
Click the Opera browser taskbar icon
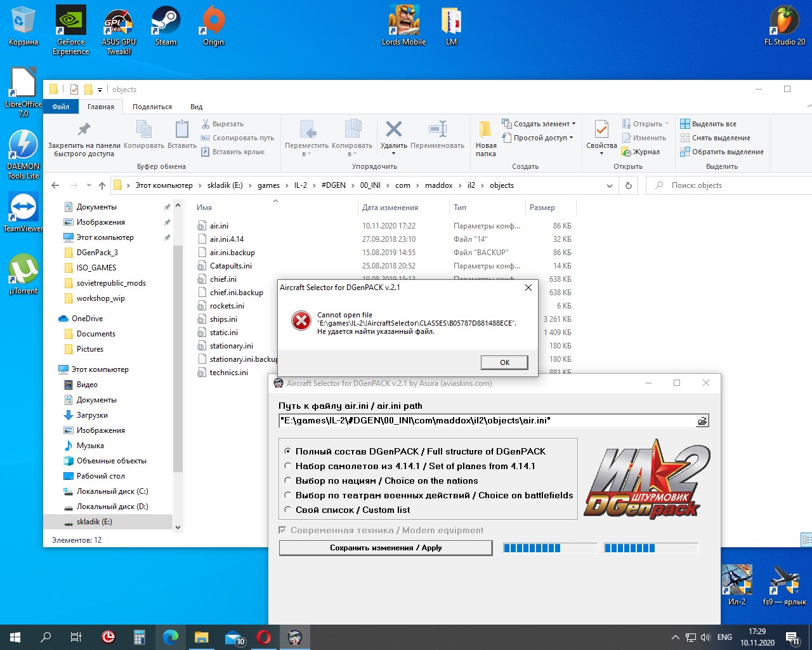[x=264, y=637]
